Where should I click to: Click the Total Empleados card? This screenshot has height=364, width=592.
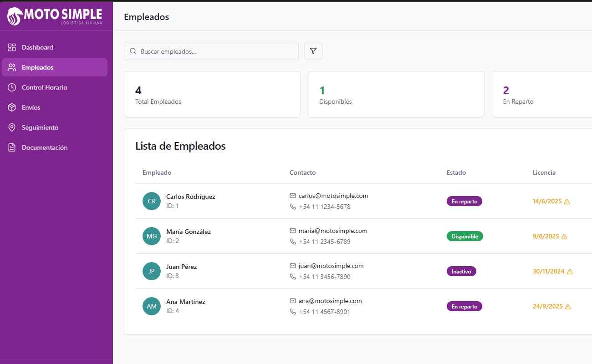point(212,94)
